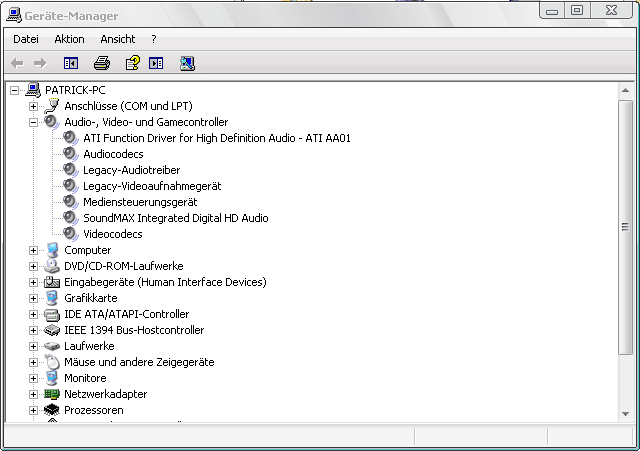Expand the IDE ATA/ATAPI-Controller node
This screenshot has height=451, width=640.
coord(33,314)
